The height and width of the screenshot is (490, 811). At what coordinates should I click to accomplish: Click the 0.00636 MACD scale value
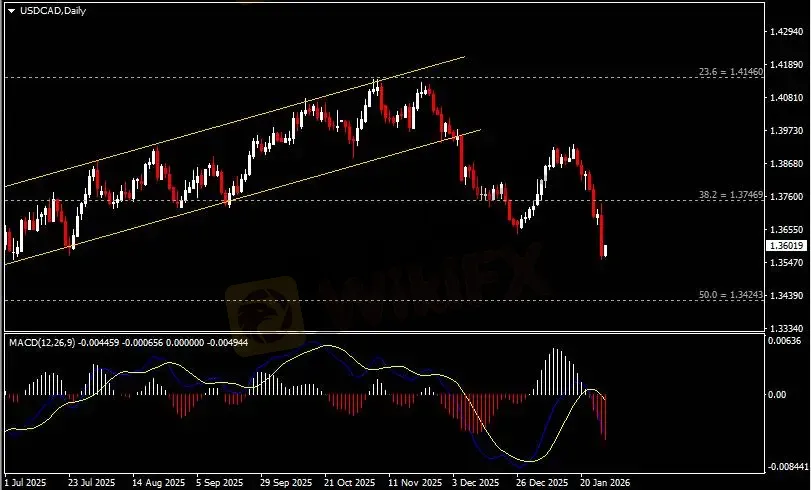point(785,342)
